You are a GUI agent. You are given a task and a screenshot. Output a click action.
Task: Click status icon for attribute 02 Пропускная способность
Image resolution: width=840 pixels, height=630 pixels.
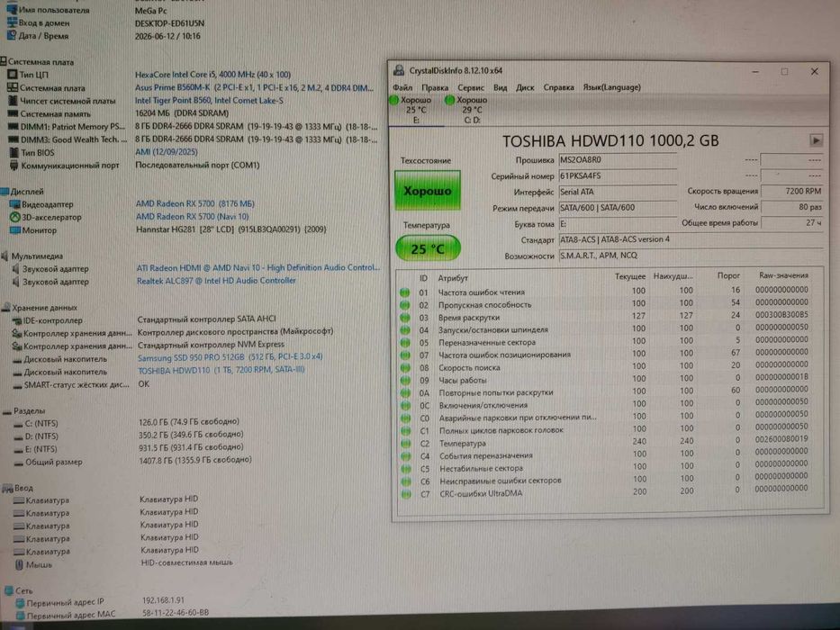pos(404,305)
